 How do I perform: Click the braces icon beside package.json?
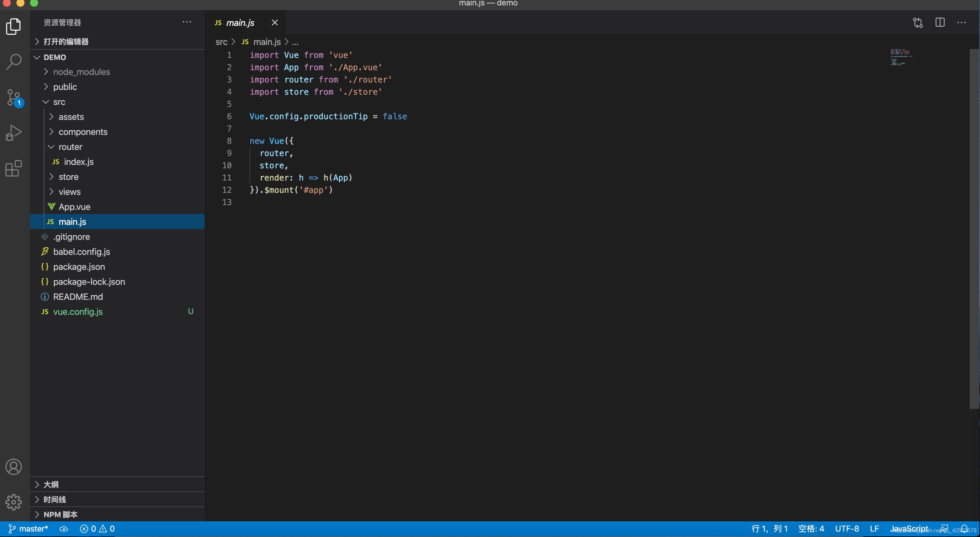pos(45,266)
